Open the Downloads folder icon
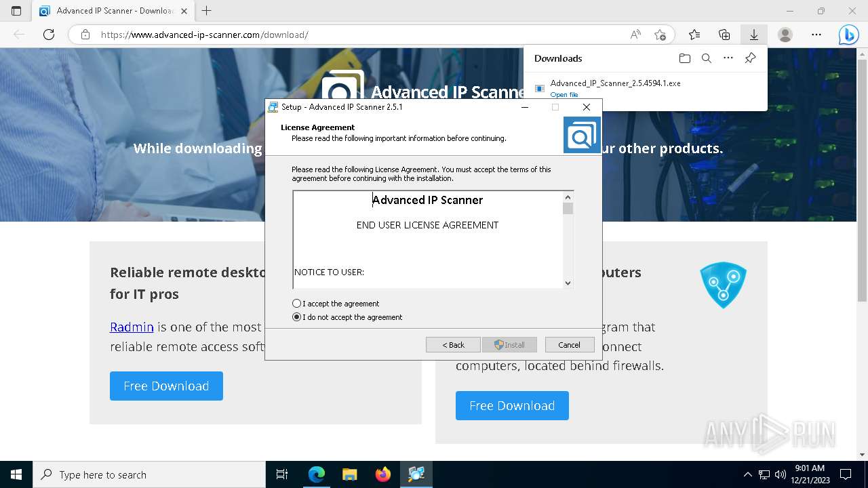Viewport: 868px width, 488px height. tap(685, 58)
